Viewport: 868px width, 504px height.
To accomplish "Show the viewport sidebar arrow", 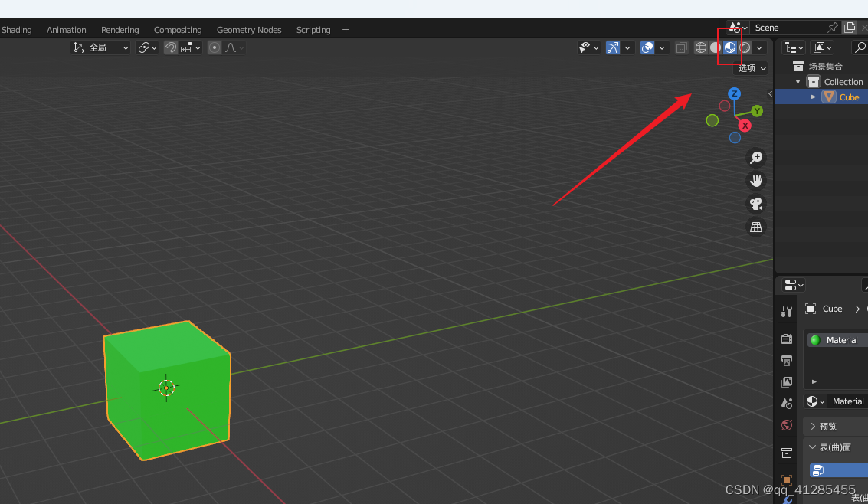I will 770,93.
